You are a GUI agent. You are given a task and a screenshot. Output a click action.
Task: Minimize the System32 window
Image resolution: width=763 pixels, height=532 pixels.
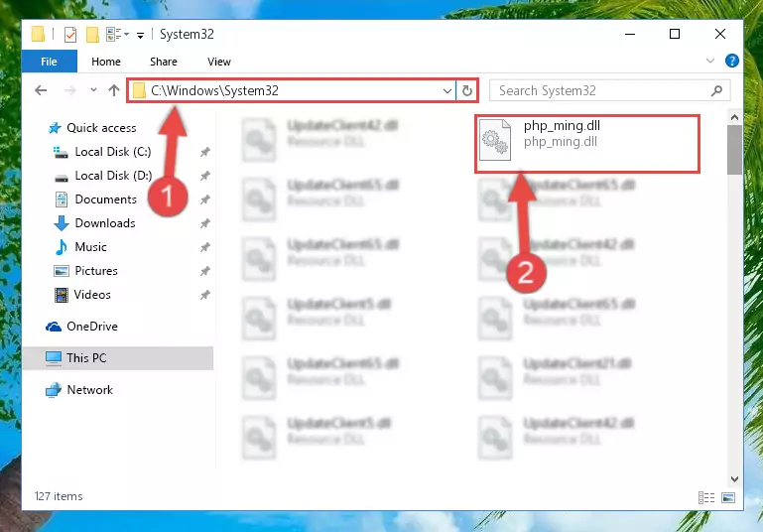pyautogui.click(x=630, y=34)
